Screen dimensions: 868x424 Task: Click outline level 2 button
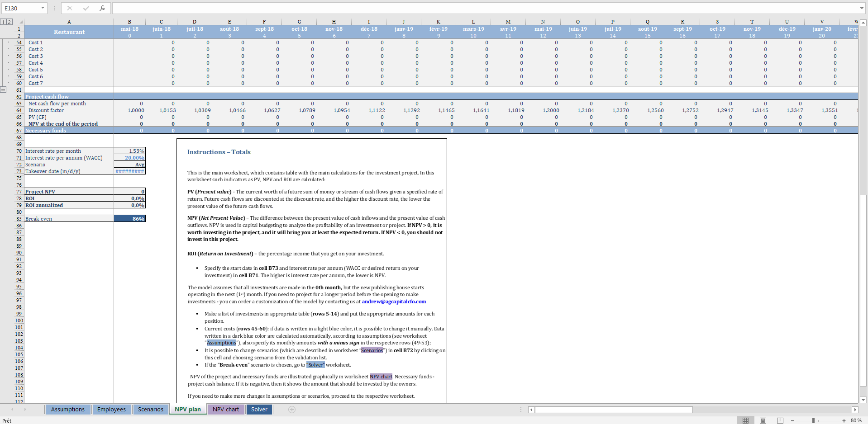click(x=9, y=22)
